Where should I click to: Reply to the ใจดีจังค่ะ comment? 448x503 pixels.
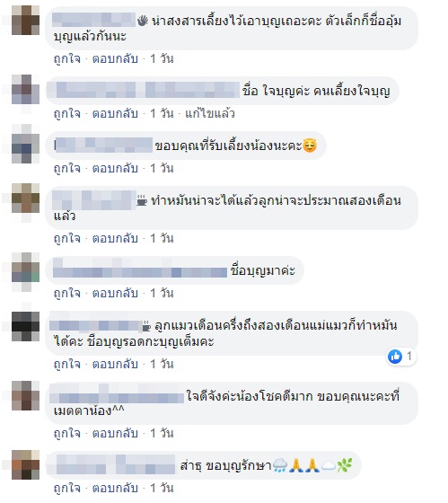click(115, 433)
